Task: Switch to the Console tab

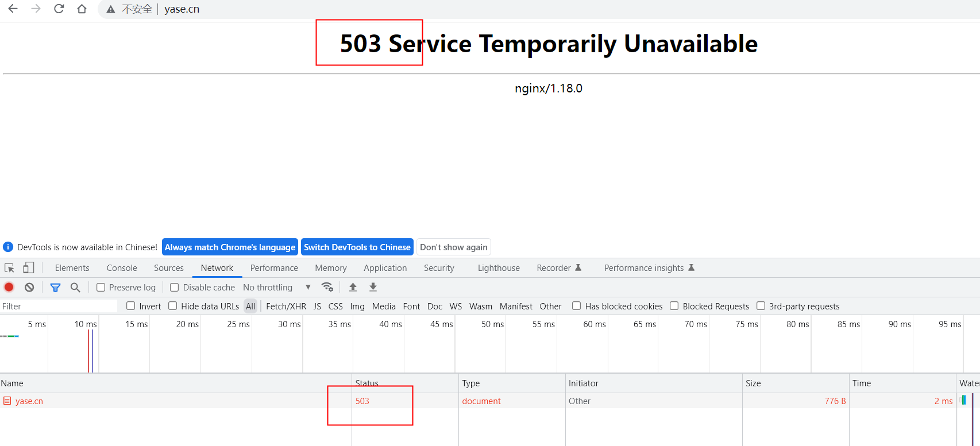Action: (x=122, y=268)
